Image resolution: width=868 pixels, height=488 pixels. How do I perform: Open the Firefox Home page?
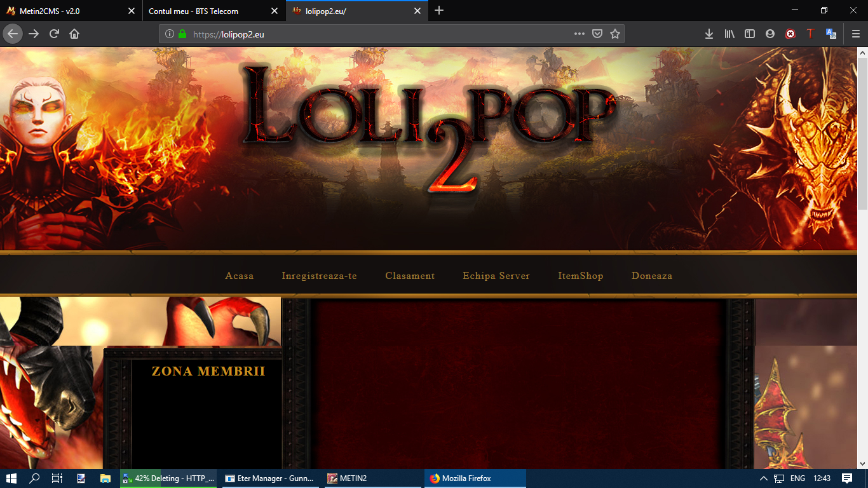pos(74,34)
